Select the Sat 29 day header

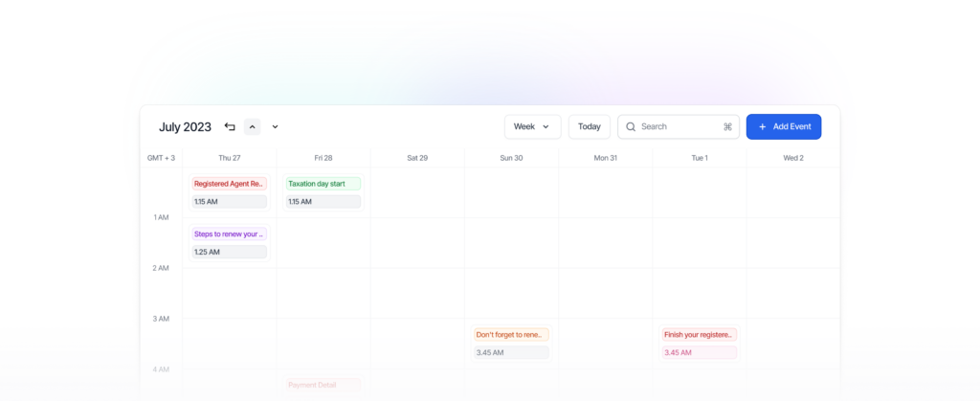(417, 158)
